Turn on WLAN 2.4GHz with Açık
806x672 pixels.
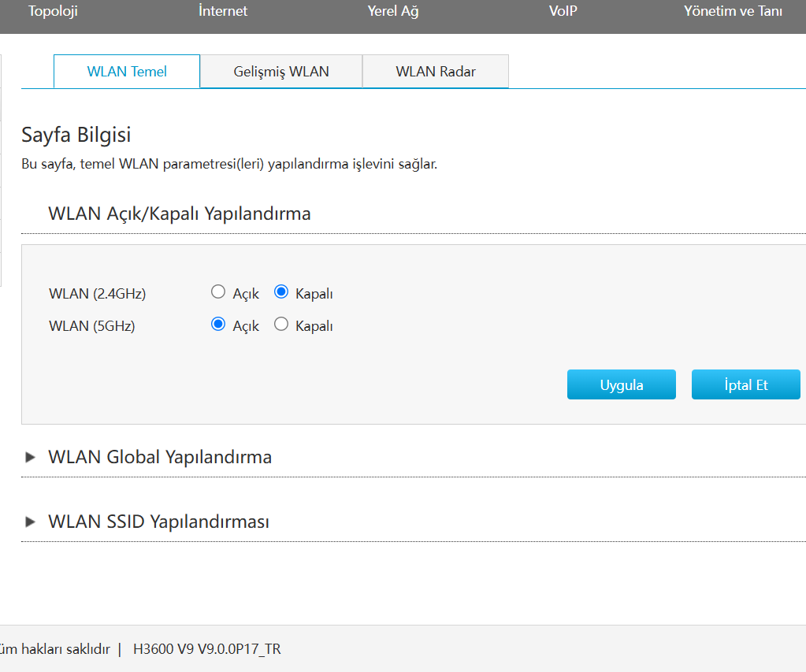[x=219, y=293]
